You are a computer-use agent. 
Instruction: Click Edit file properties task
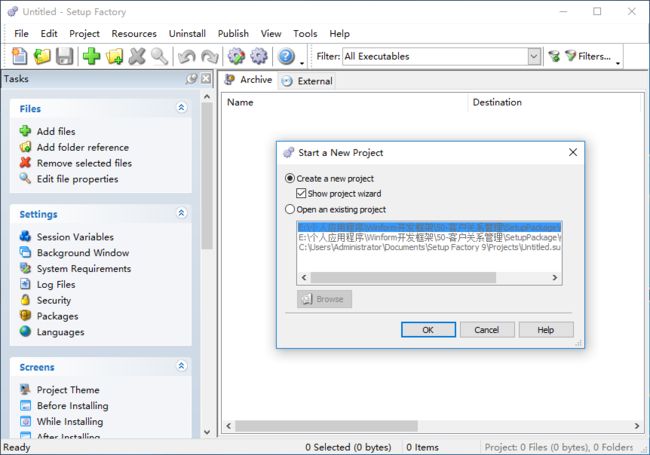click(x=69, y=179)
